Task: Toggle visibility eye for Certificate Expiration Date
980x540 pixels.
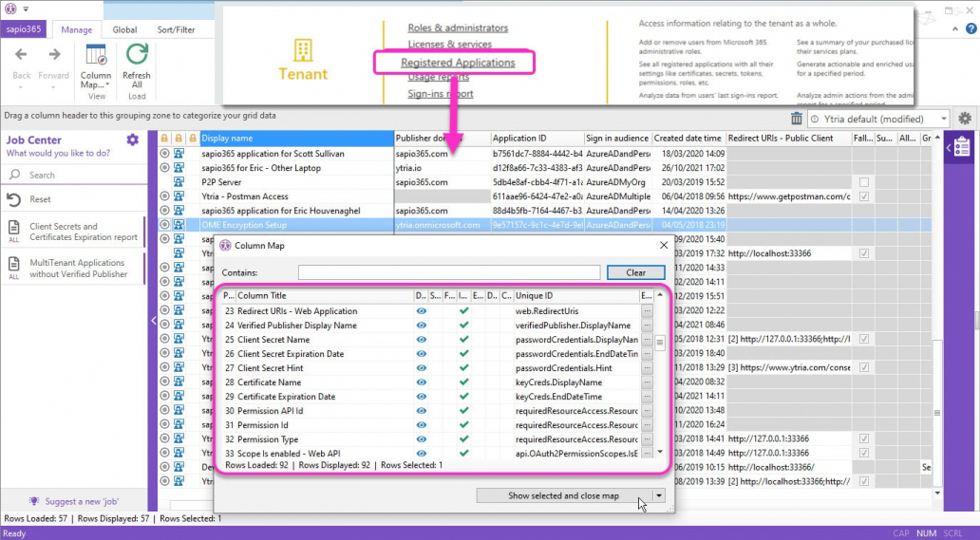Action: [422, 397]
